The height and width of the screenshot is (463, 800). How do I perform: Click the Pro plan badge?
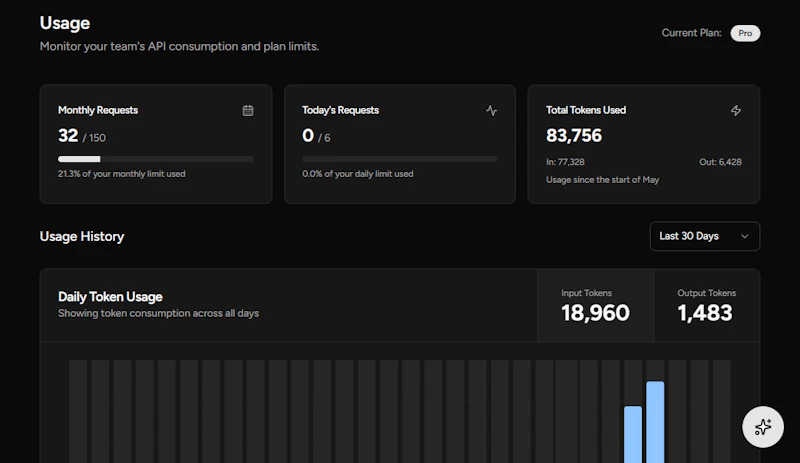pos(745,33)
